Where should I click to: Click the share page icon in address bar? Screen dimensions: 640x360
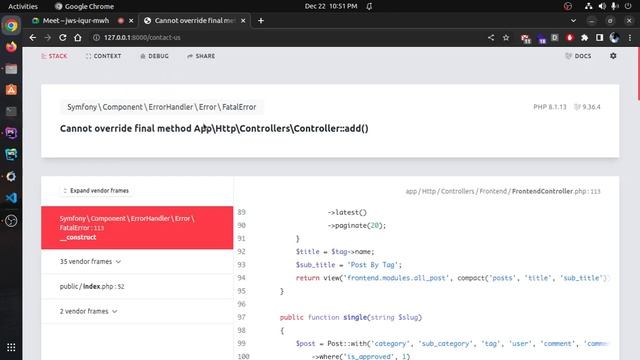[x=491, y=38]
